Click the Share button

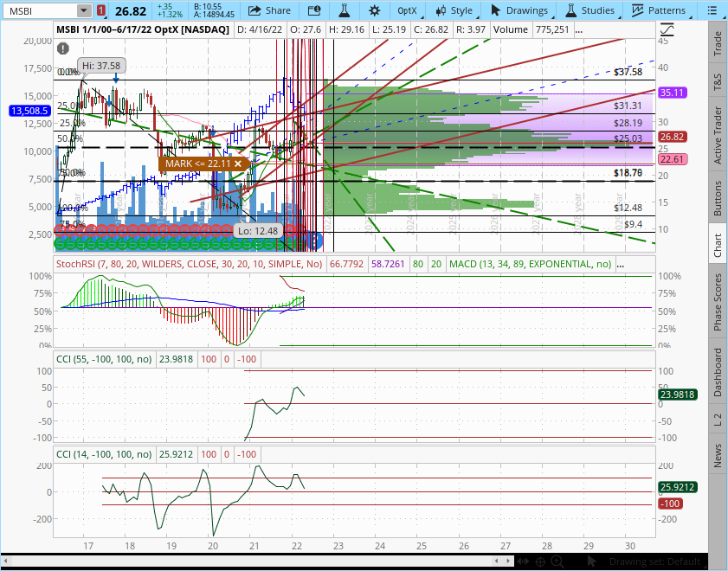pyautogui.click(x=269, y=10)
